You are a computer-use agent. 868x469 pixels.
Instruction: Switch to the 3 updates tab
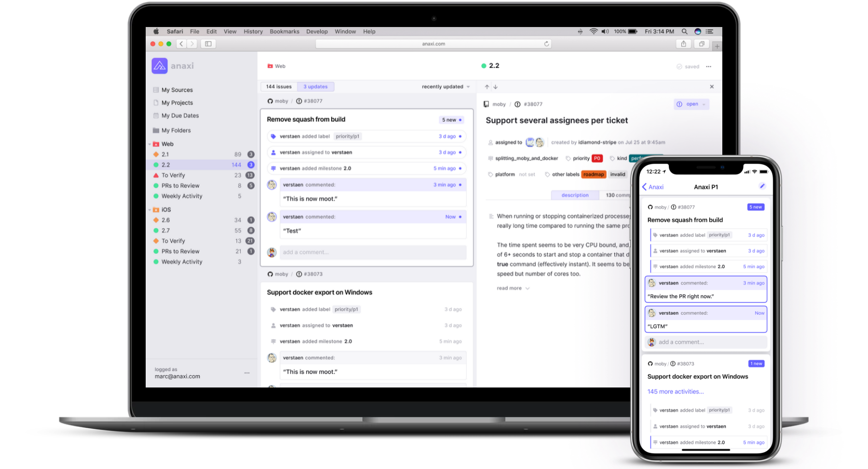[x=315, y=87]
